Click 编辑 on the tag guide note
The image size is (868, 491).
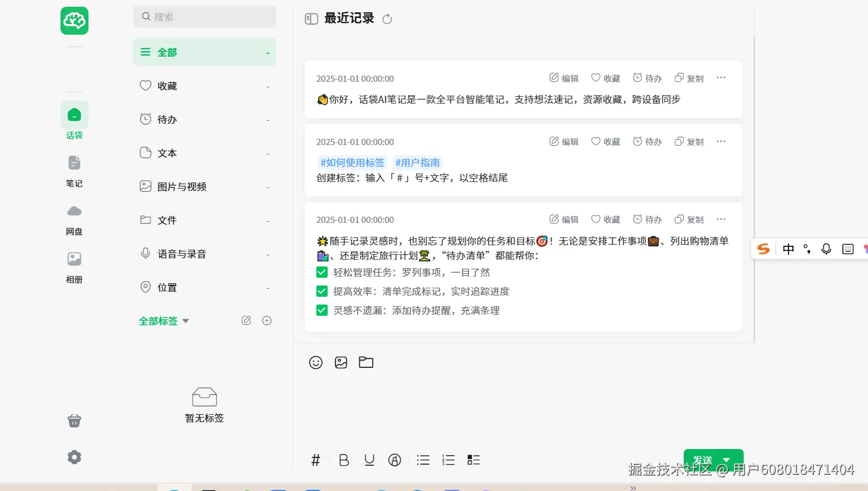(564, 142)
